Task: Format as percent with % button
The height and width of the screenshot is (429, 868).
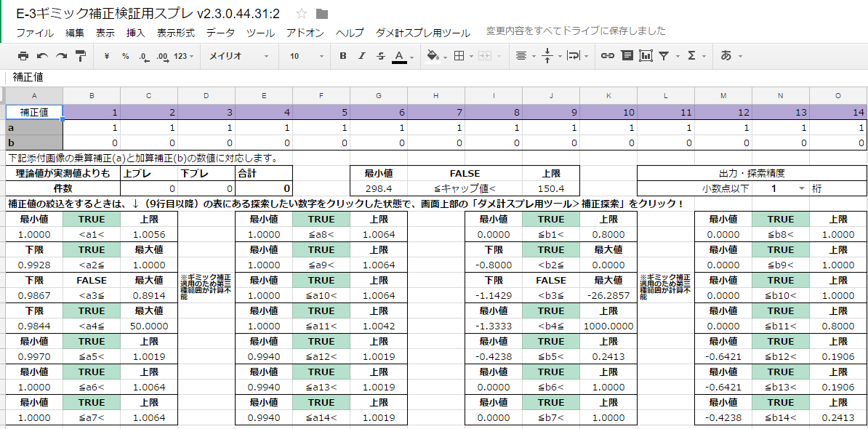Action: [125, 56]
